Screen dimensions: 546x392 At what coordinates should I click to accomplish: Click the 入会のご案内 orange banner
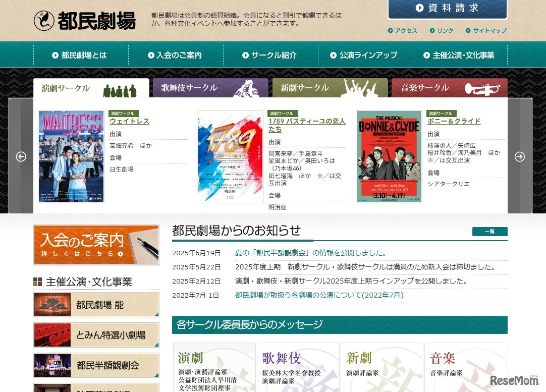[x=96, y=245]
